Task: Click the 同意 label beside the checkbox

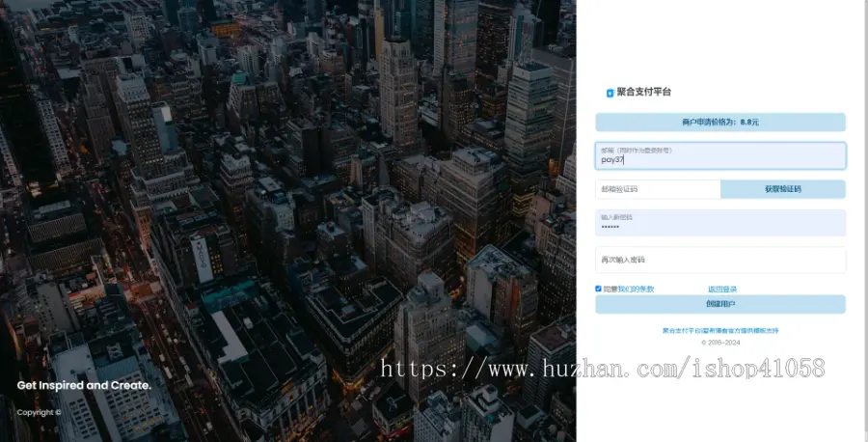Action: coord(610,289)
